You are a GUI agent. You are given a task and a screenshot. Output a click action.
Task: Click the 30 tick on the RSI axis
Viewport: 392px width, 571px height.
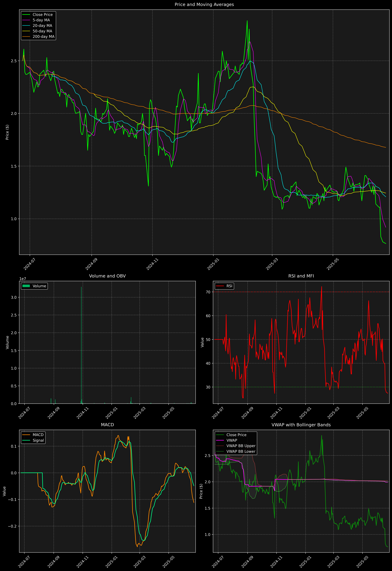(x=208, y=387)
